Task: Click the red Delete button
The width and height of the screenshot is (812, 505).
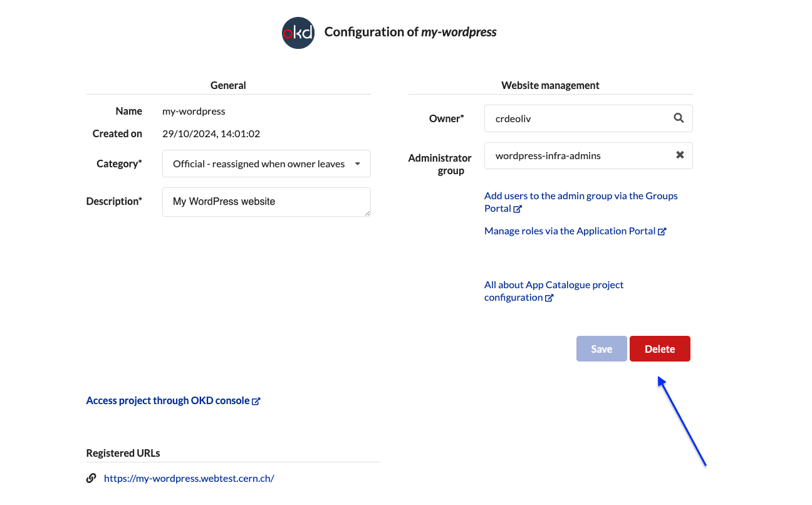Action: point(660,349)
